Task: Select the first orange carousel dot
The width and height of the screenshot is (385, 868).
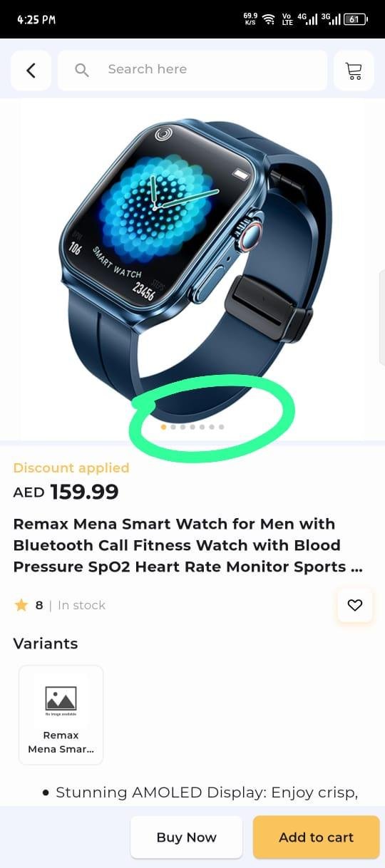Action: (x=163, y=427)
